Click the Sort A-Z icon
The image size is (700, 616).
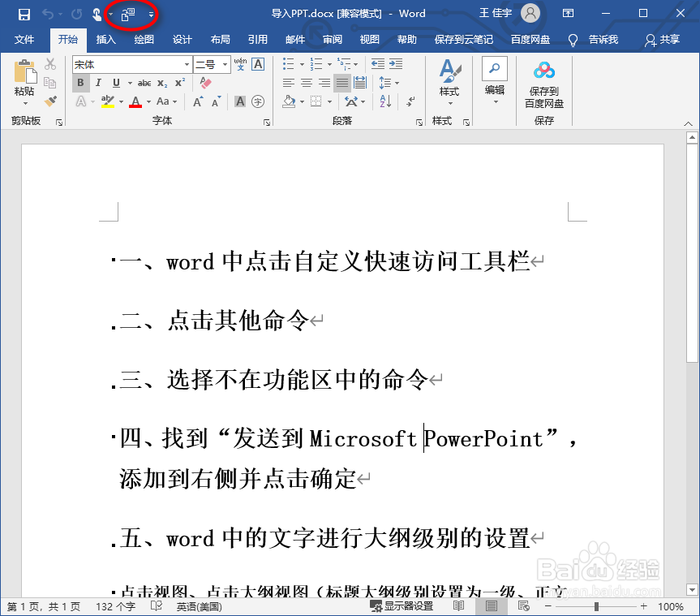[x=385, y=101]
